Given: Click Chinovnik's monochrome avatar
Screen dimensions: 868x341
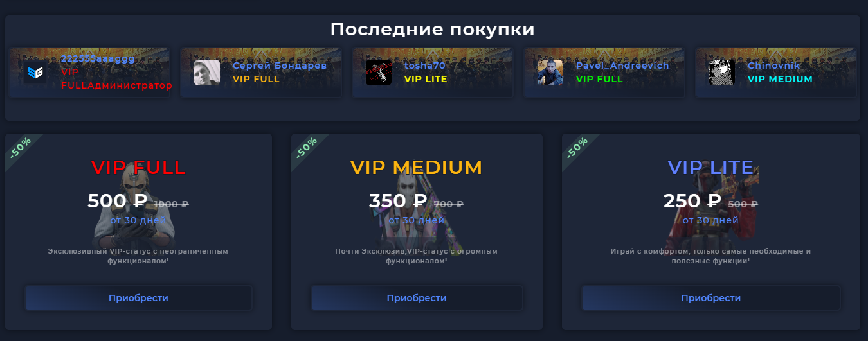Looking at the screenshot, I should [x=722, y=73].
